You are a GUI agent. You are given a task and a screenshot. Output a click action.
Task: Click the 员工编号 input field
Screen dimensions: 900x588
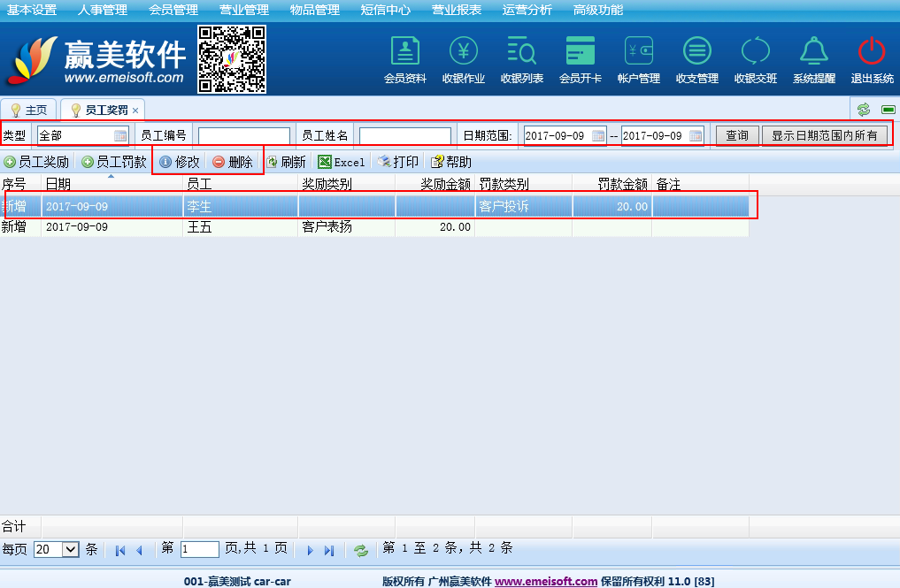(x=243, y=135)
